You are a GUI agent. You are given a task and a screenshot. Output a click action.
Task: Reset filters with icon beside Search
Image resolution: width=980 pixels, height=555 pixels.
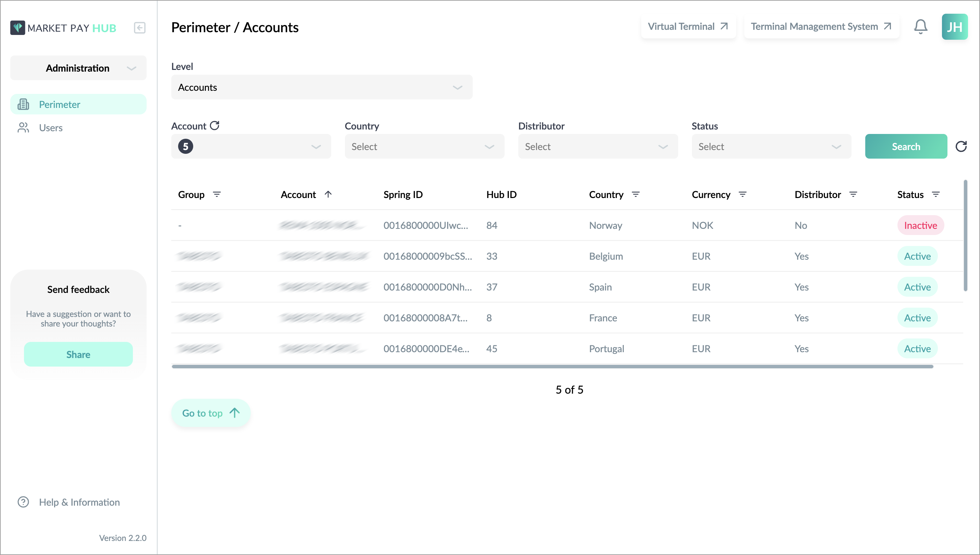coord(961,146)
